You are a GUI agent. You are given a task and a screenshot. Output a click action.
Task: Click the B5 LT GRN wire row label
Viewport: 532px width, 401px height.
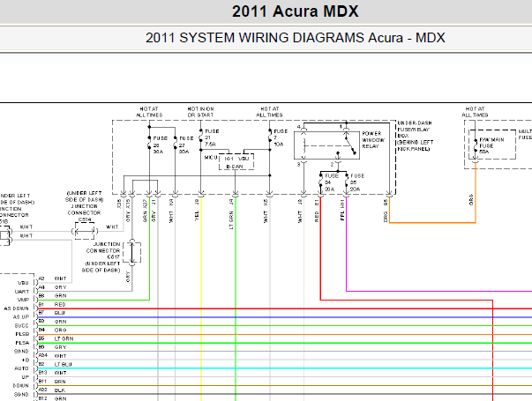56,338
